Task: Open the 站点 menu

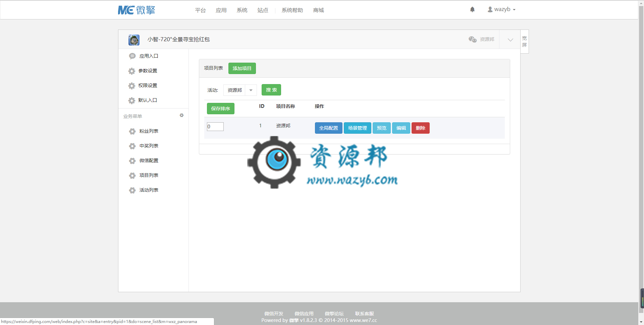Action: (x=263, y=10)
